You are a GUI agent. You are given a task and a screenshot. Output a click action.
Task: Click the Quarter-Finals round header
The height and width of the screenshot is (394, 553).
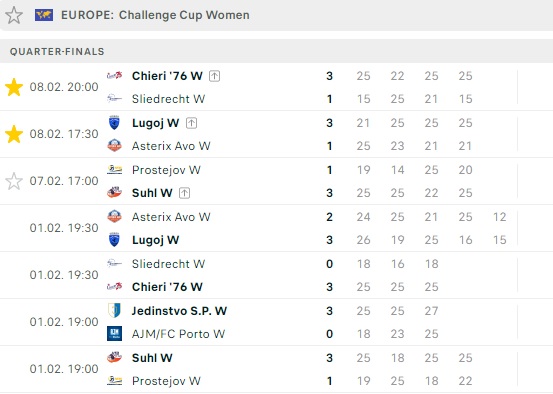[x=276, y=51]
